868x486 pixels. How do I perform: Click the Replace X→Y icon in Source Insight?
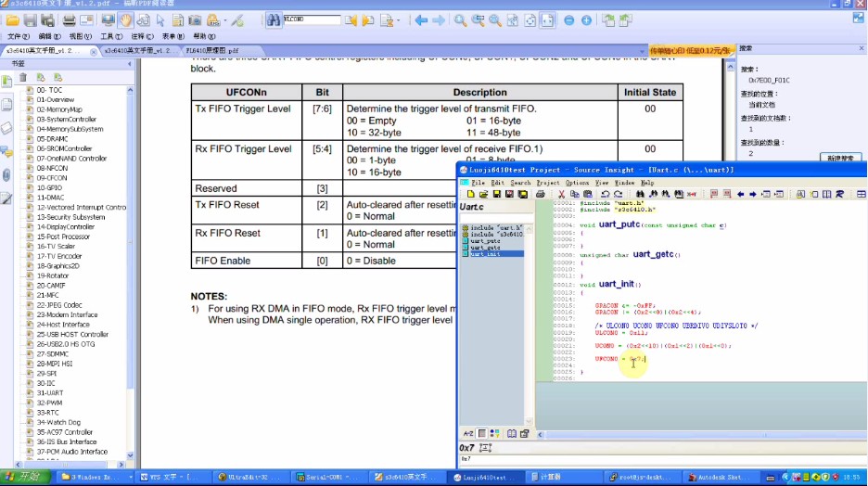[x=692, y=194]
